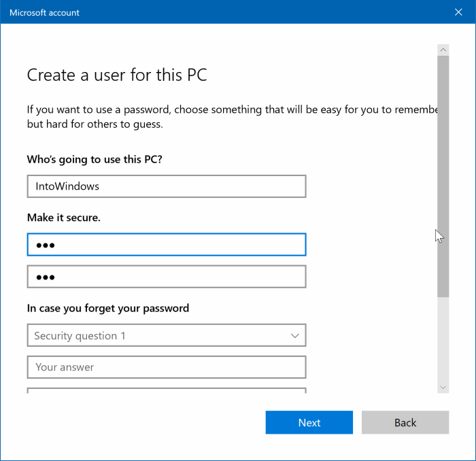476x461 pixels.
Task: Click the scrollbar down arrow
Action: coord(443,388)
